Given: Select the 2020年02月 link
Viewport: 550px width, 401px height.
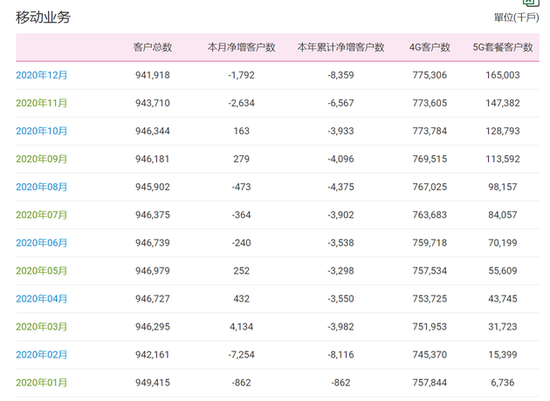Looking at the screenshot, I should [x=41, y=355].
